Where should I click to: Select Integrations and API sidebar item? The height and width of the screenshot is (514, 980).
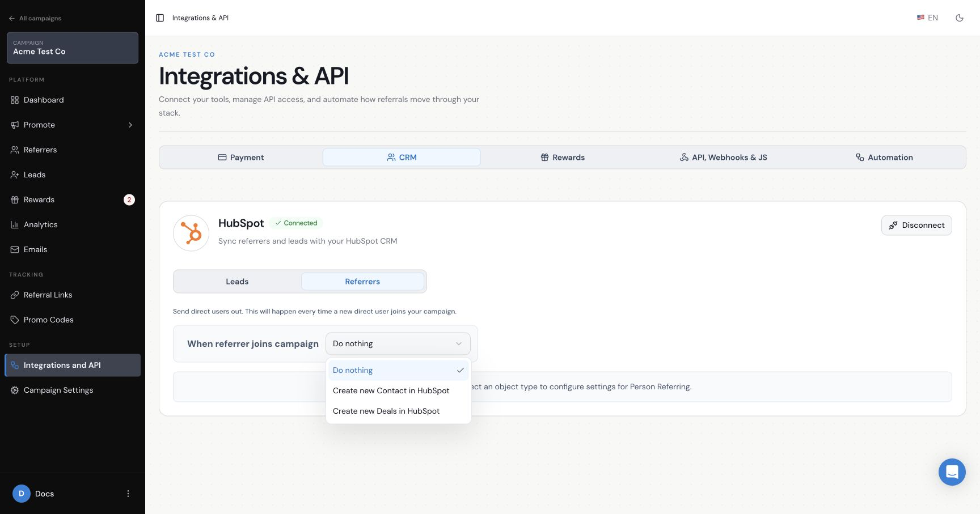(73, 365)
